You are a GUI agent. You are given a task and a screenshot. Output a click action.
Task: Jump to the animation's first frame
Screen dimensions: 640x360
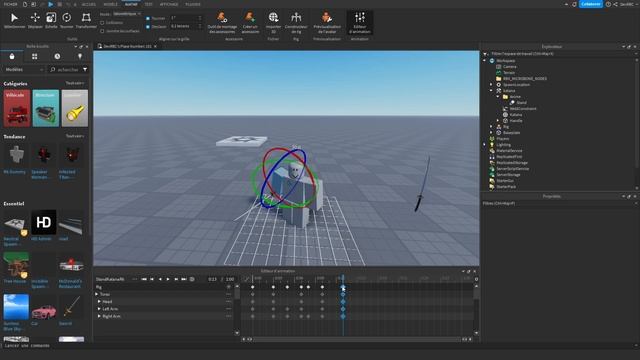[x=144, y=279]
